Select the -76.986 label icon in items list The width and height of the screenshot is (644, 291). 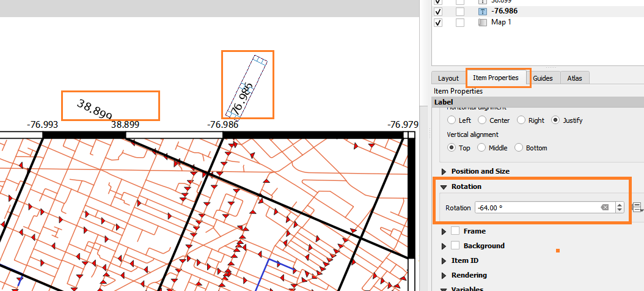click(483, 12)
